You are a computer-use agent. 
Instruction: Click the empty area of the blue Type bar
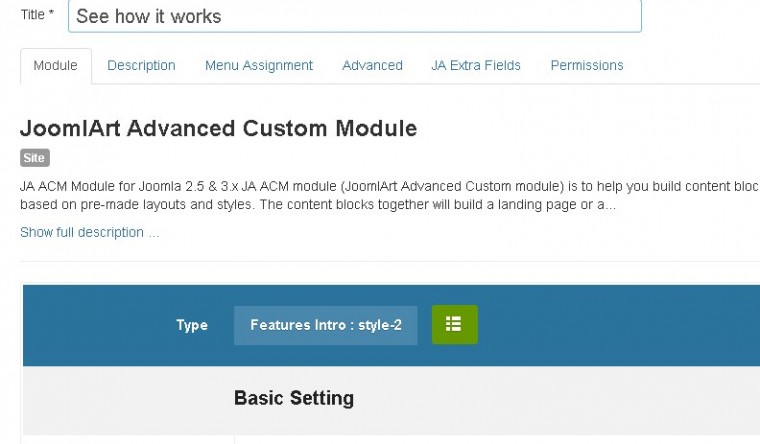coord(620,325)
